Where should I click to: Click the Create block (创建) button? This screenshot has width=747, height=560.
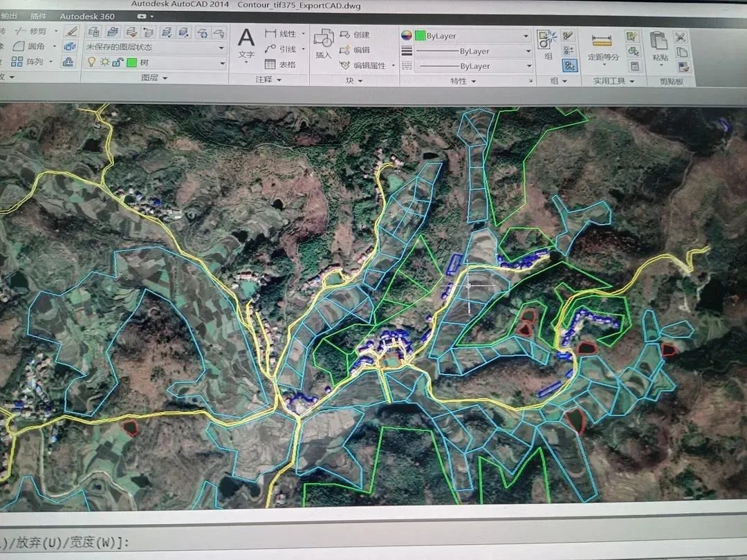(x=355, y=35)
